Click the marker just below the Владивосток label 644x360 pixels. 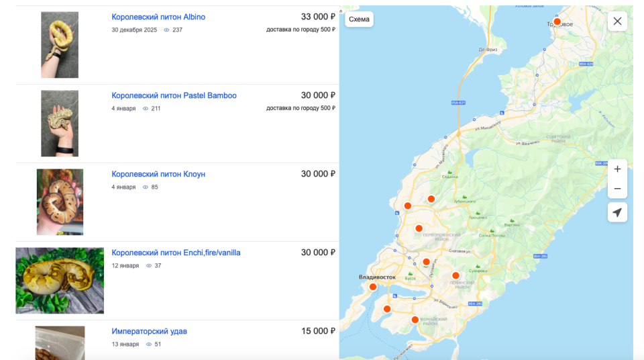373,287
